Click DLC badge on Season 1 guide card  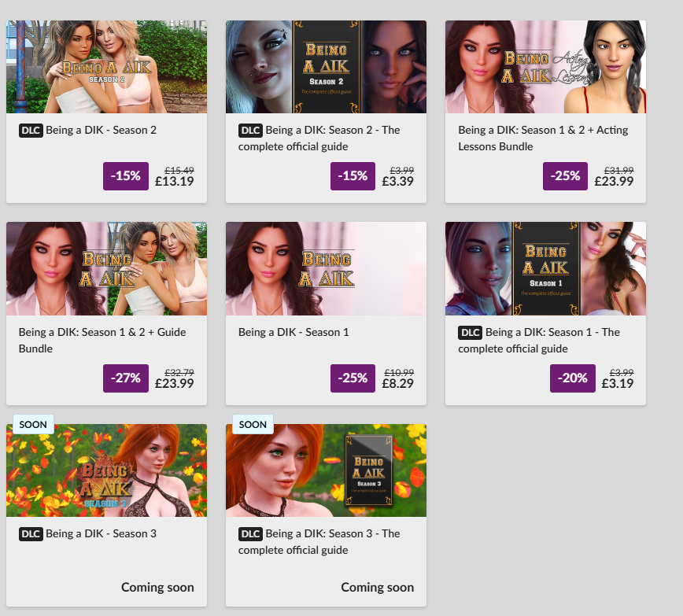tap(470, 333)
